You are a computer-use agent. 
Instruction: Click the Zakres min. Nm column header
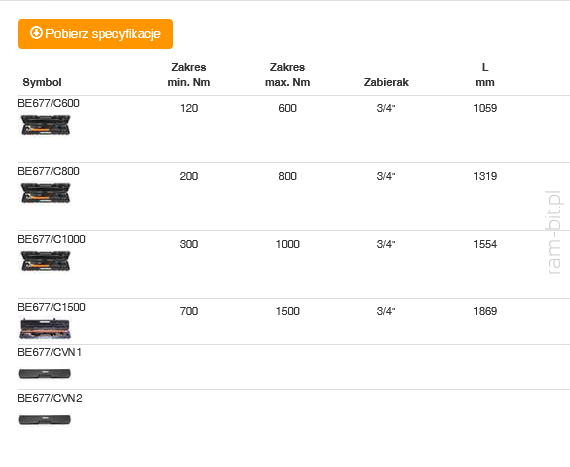[x=189, y=75]
